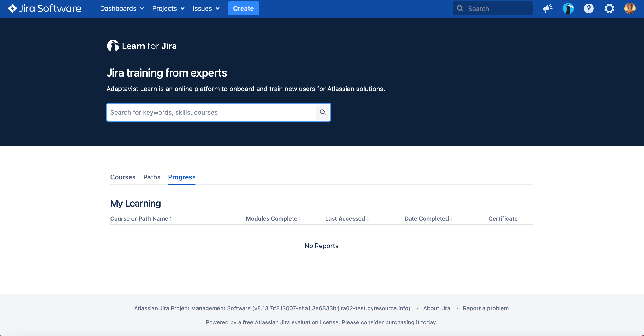This screenshot has width=644, height=336.
Task: Focus the top navigation Search field
Action: pyautogui.click(x=493, y=8)
